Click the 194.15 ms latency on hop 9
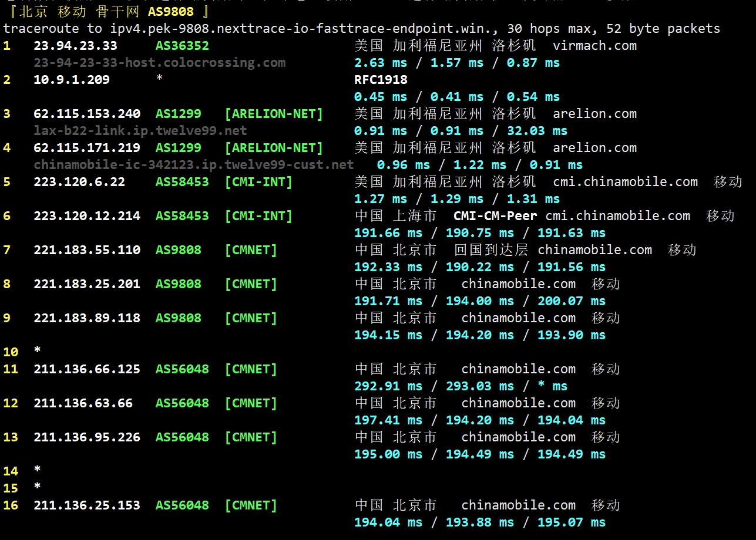 point(388,335)
